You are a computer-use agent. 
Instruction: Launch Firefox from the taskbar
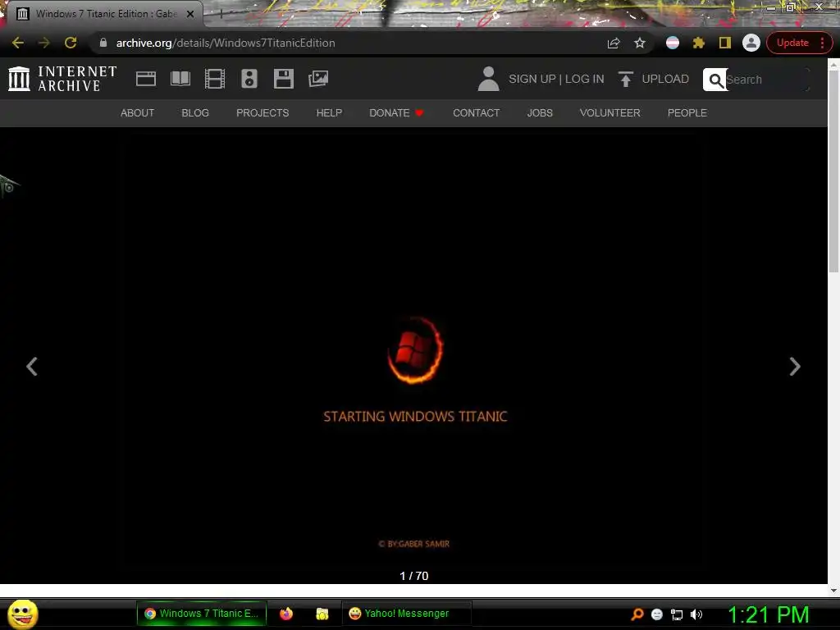point(286,614)
